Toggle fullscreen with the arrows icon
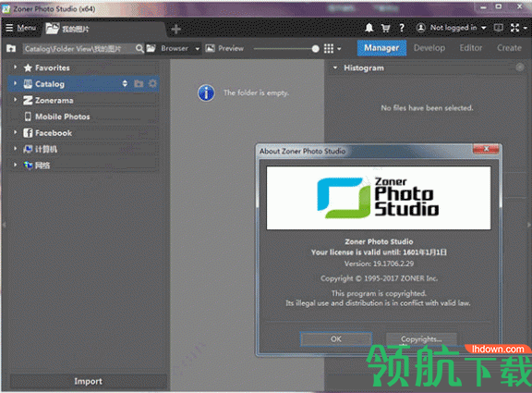The image size is (532, 393). pyautogui.click(x=514, y=28)
